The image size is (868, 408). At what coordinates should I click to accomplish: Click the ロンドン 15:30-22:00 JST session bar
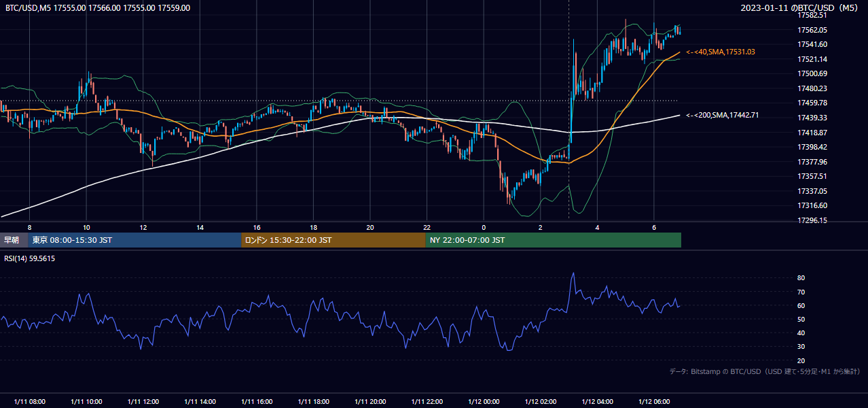(x=333, y=240)
